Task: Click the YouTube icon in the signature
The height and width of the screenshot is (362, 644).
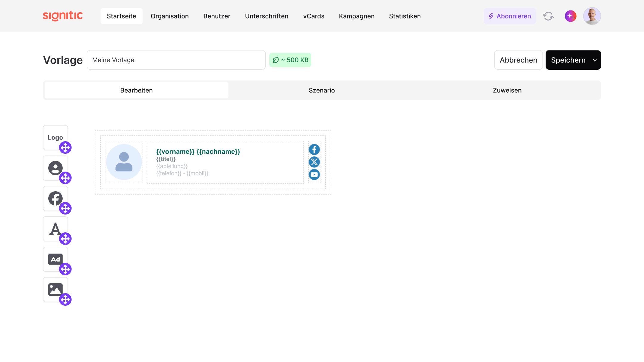Action: (x=314, y=175)
